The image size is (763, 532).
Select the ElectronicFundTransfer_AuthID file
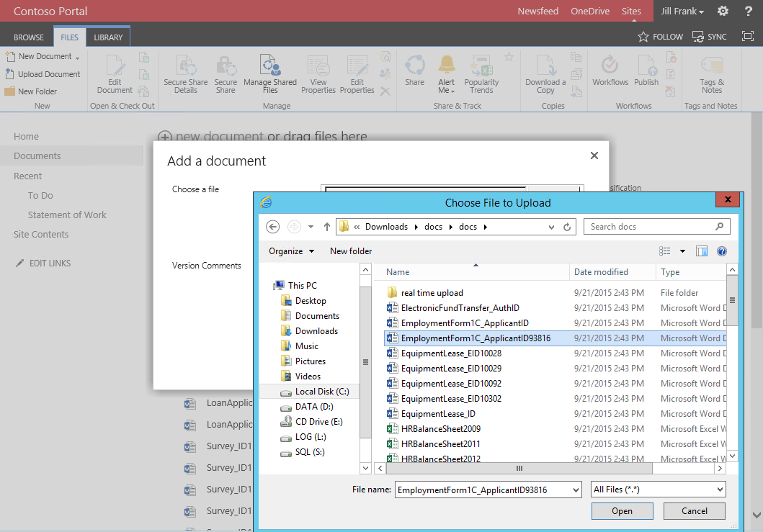click(x=453, y=308)
